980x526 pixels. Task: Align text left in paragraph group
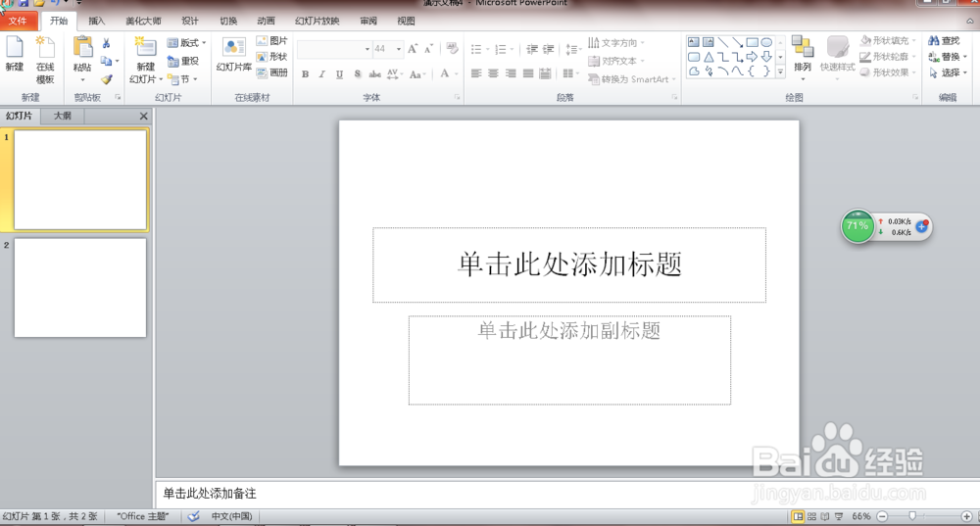(476, 73)
